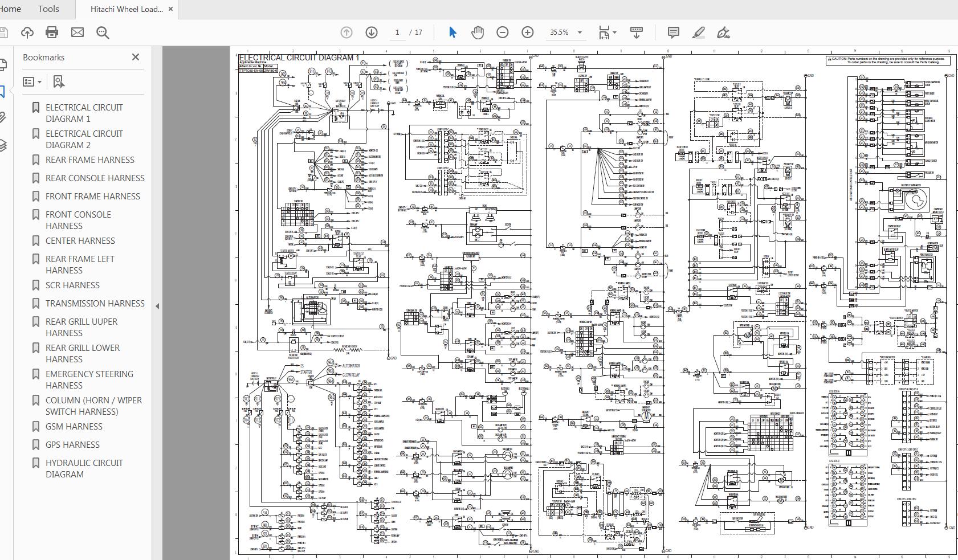958x560 pixels.
Task: Jump to the HYDRAULIC CIRCUIT DIAGRAM bookmark
Action: (x=84, y=468)
